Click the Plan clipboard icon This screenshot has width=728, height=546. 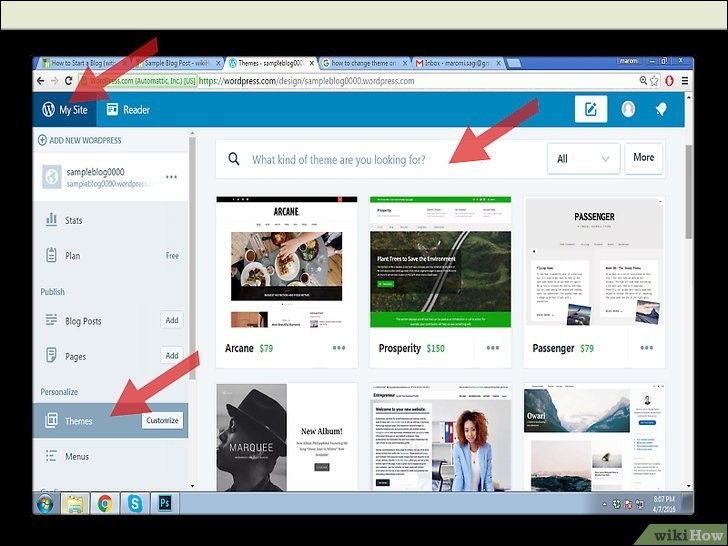tap(51, 255)
